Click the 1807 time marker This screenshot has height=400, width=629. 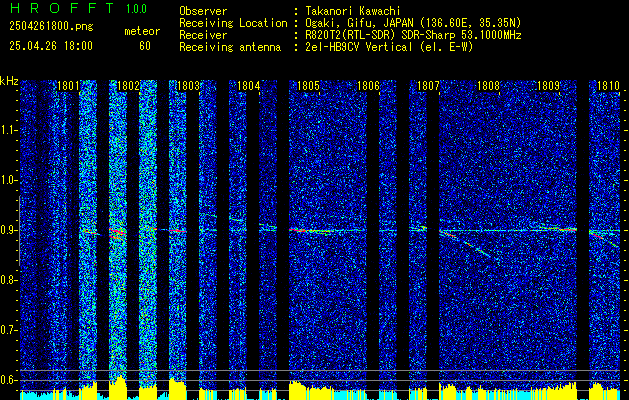428,86
